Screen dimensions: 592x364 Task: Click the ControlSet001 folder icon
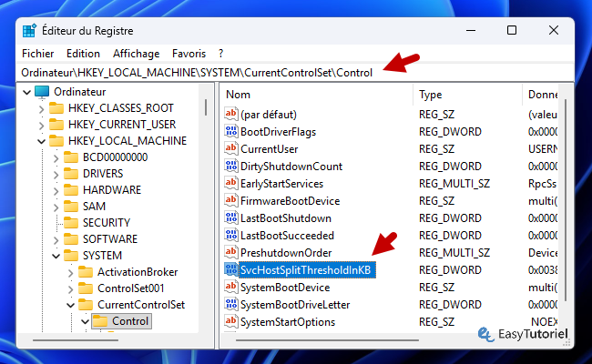click(x=86, y=288)
